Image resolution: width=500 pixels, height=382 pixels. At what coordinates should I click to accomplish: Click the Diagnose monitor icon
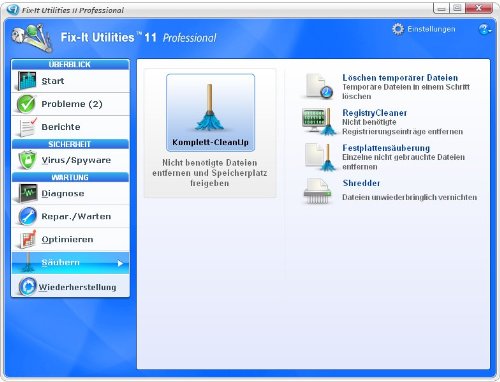pos(28,193)
